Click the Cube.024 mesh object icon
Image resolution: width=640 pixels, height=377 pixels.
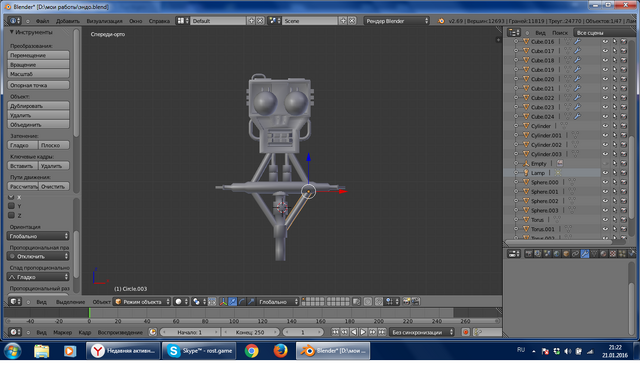[526, 117]
